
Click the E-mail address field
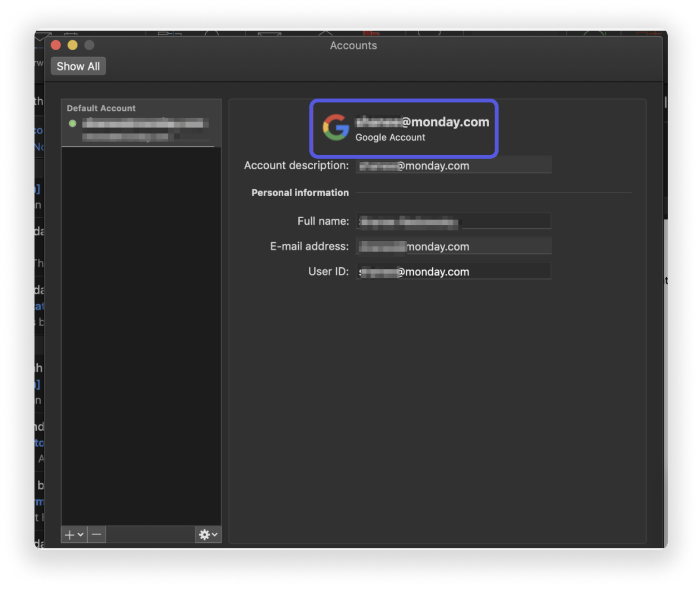(x=452, y=246)
